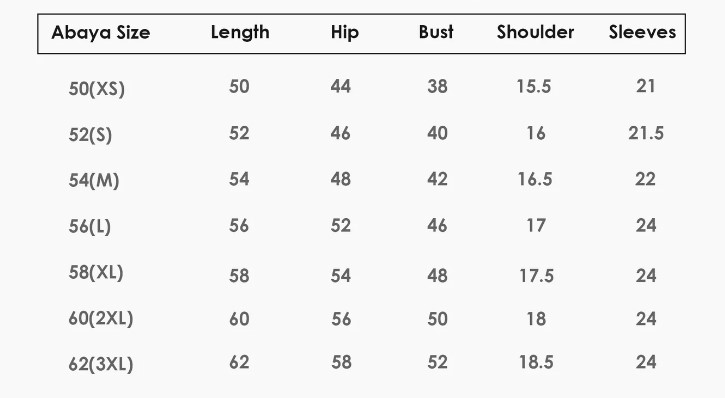Select the 50(XS) size row label
This screenshot has height=398, width=725.
97,88
